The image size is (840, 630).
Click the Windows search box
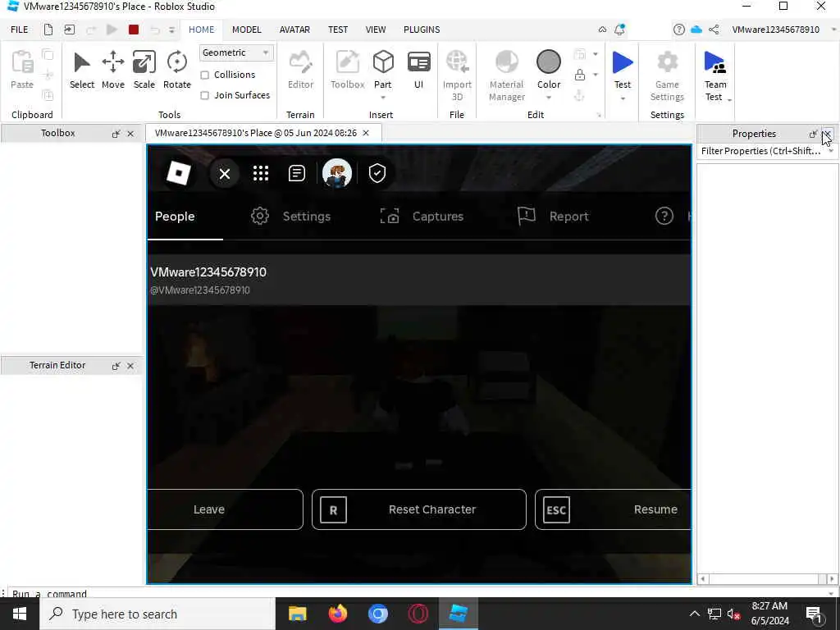157,614
